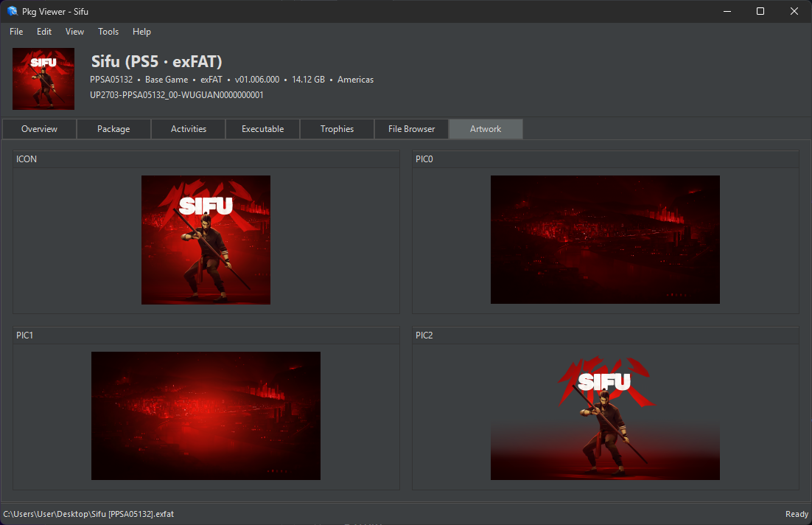
Task: Click the 14.12 GB size text
Action: pyautogui.click(x=308, y=80)
